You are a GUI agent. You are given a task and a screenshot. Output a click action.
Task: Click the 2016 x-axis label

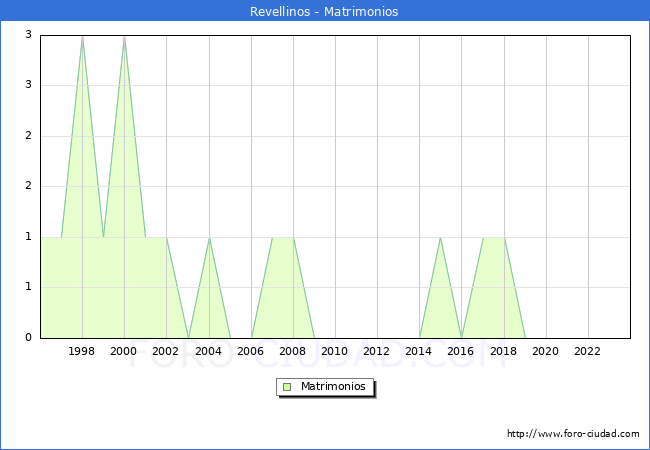pyautogui.click(x=460, y=351)
